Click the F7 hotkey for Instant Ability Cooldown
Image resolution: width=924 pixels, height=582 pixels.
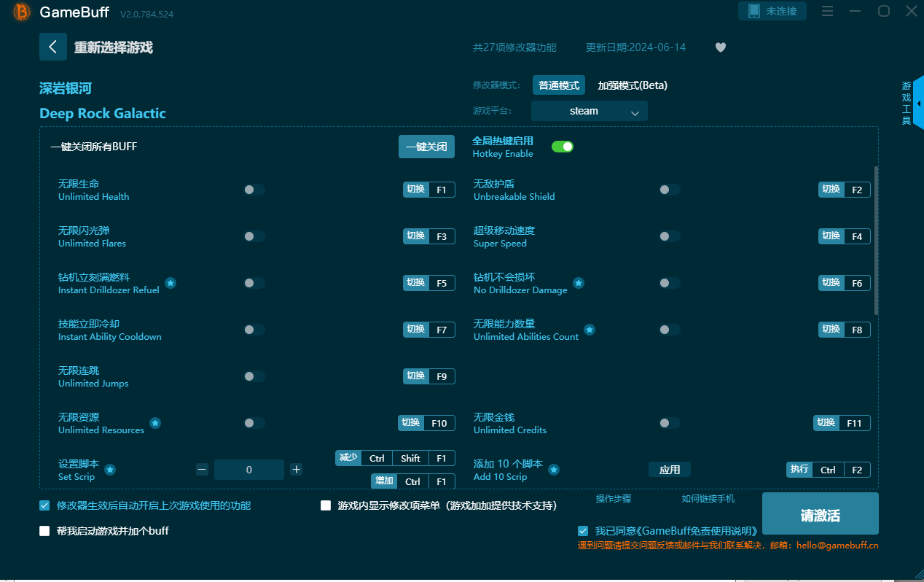click(442, 330)
